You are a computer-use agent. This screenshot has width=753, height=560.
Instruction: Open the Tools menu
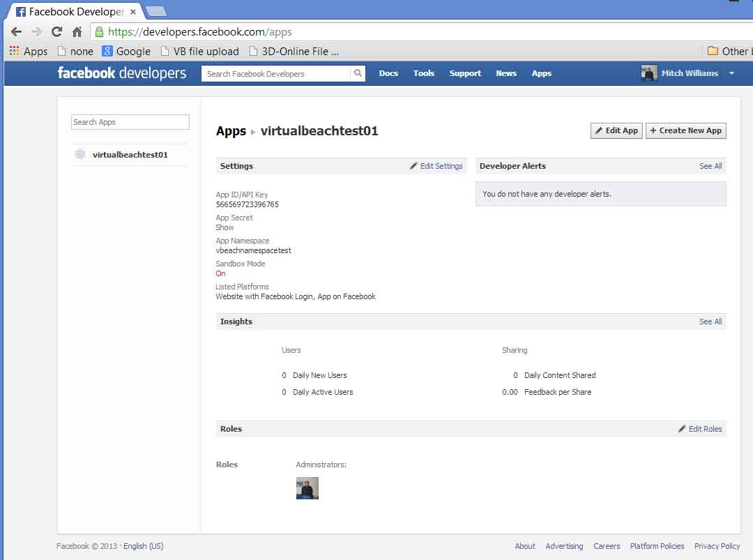pos(423,73)
